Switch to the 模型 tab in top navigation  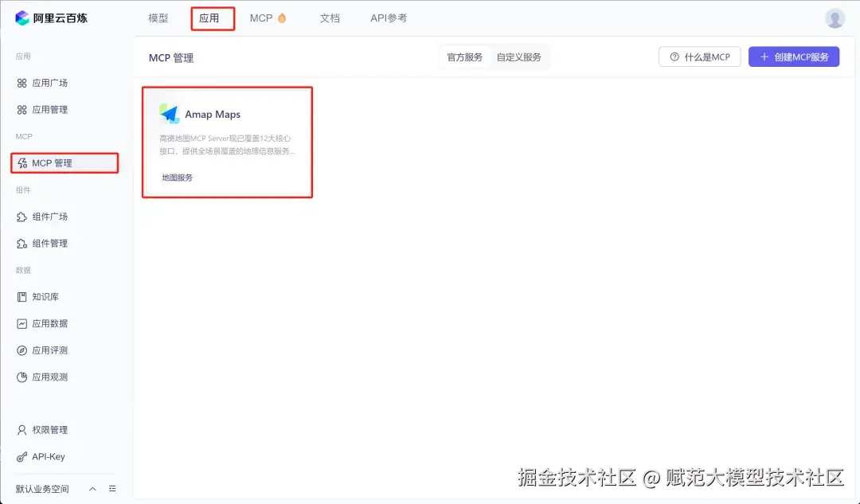pos(158,18)
